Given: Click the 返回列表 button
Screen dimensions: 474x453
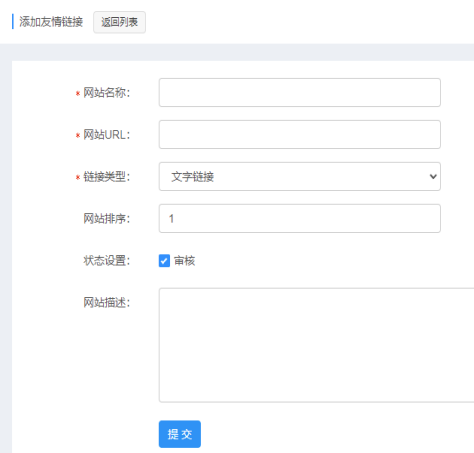Looking at the screenshot, I should (119, 22).
